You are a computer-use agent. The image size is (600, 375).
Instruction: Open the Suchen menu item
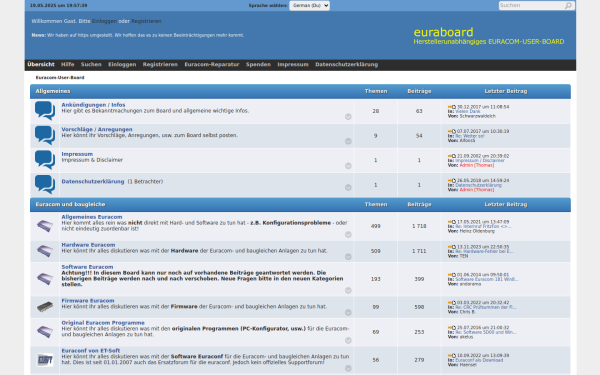coord(91,64)
